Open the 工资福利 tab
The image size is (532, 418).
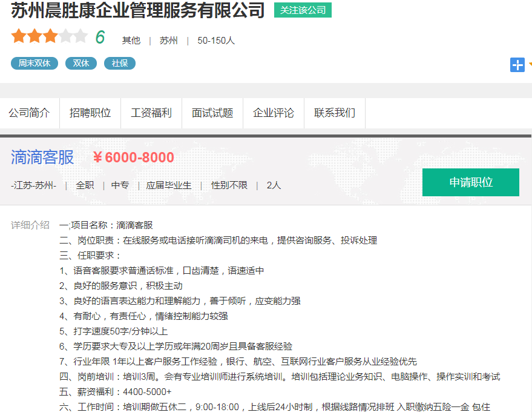(x=151, y=113)
